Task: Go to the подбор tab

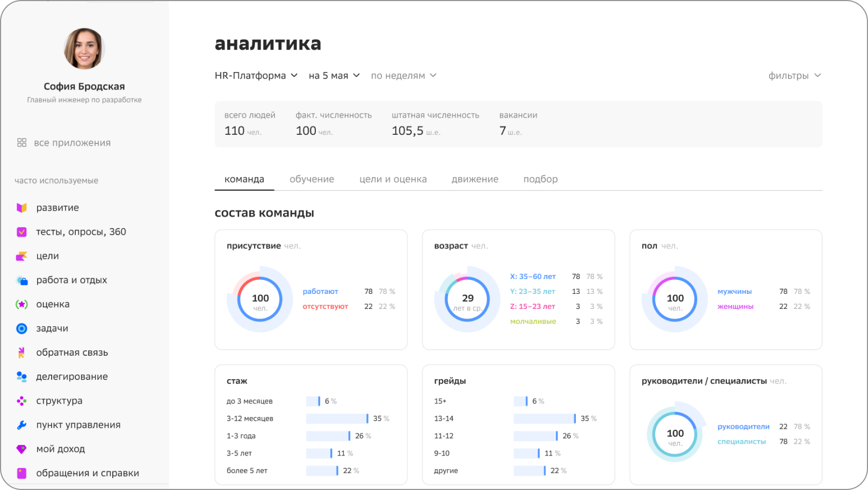Action: coord(540,179)
